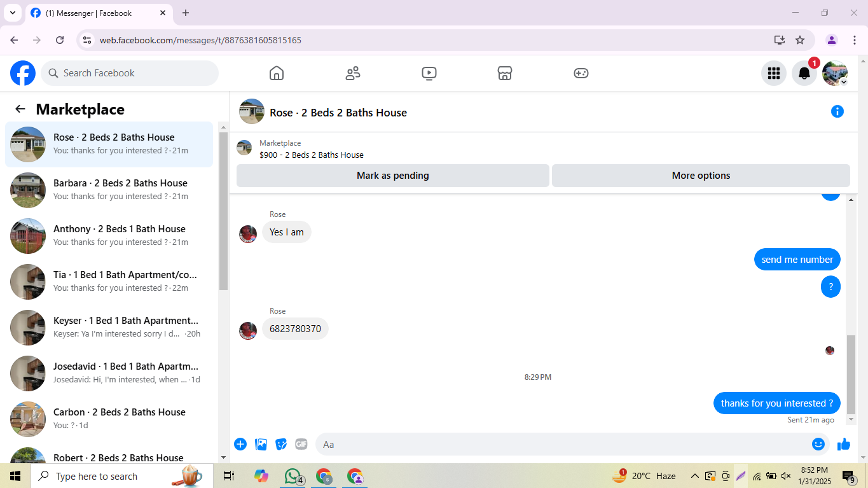Send a thumbs up like
Viewport: 868px width, 488px height.
844,444
